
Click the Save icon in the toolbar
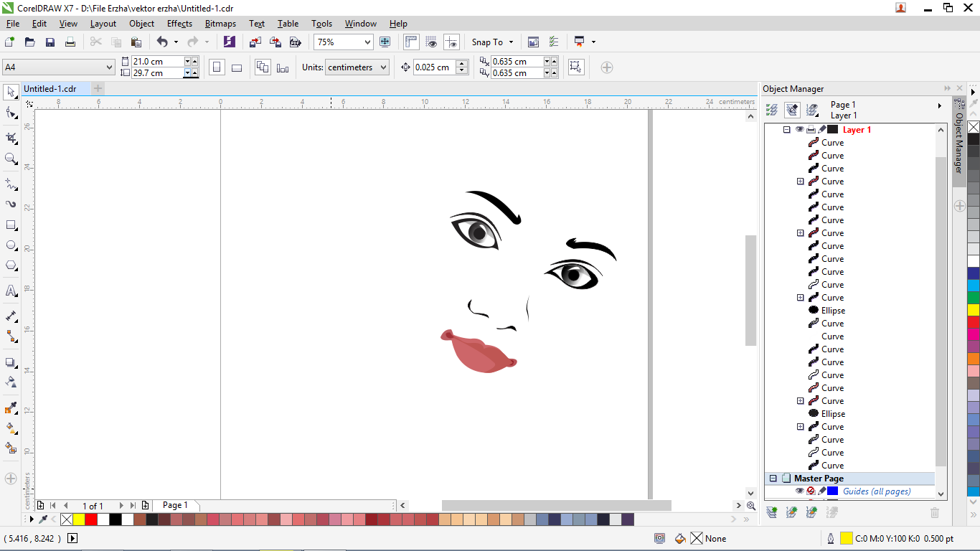[50, 42]
